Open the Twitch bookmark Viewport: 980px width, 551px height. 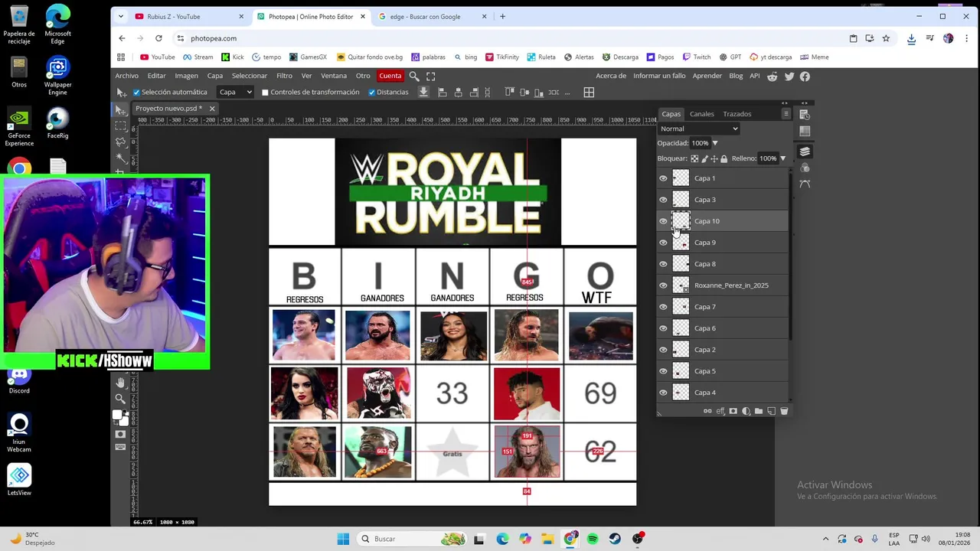tap(696, 57)
